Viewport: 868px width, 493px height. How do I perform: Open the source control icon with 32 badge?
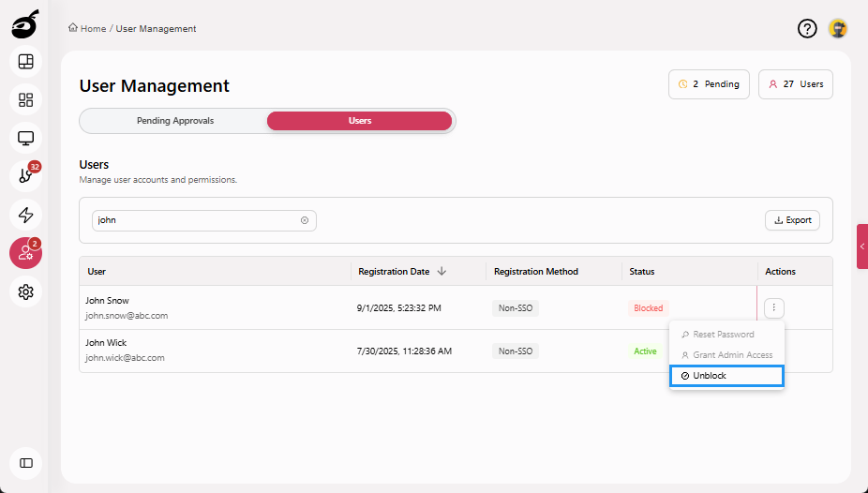click(26, 176)
